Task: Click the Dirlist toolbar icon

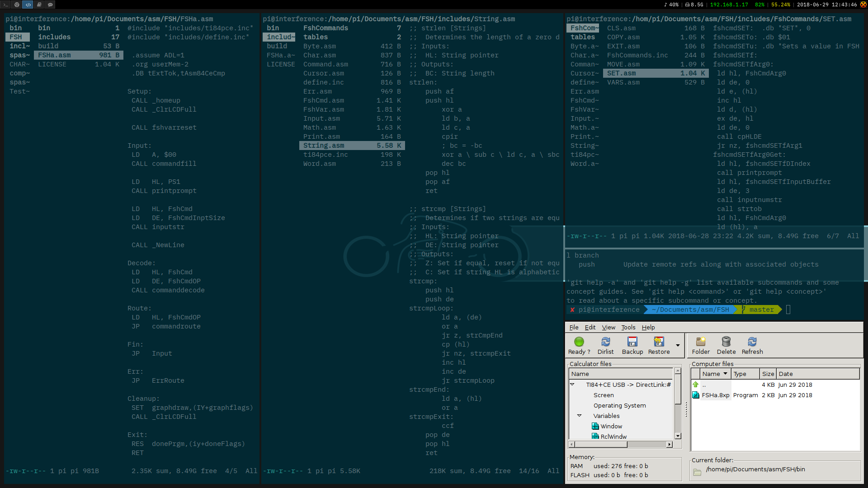Action: click(605, 342)
